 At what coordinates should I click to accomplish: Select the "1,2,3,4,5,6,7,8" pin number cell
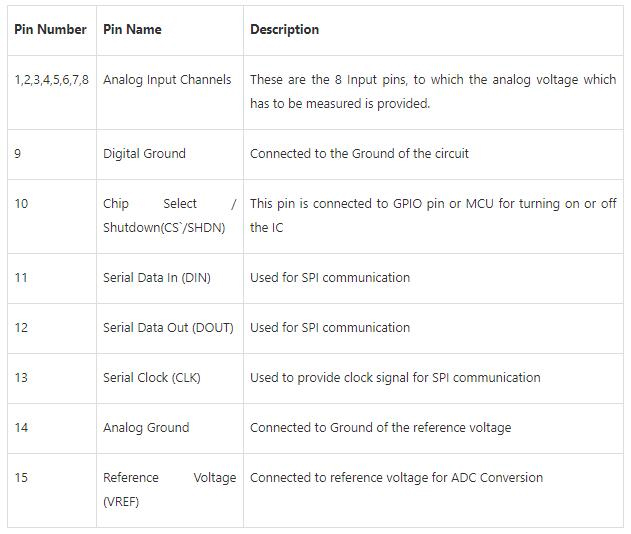pos(52,79)
